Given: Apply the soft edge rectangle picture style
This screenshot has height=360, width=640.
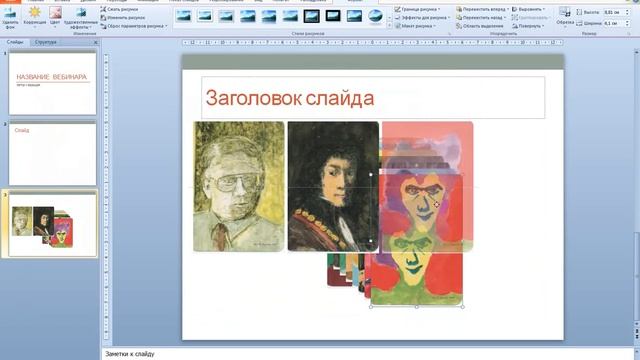Looking at the screenshot, I should [x=290, y=16].
